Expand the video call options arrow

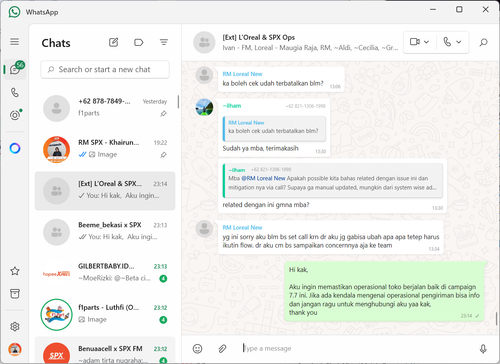point(426,42)
